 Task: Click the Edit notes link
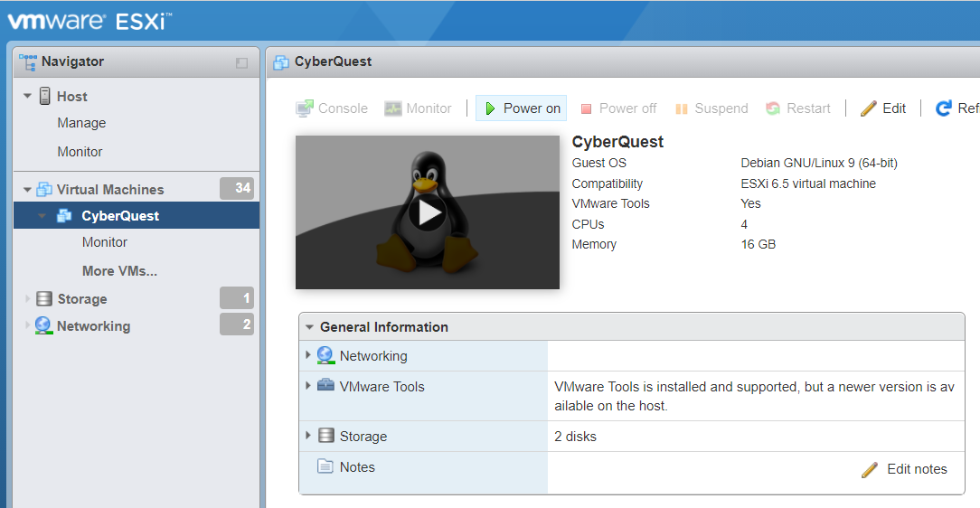(x=917, y=469)
